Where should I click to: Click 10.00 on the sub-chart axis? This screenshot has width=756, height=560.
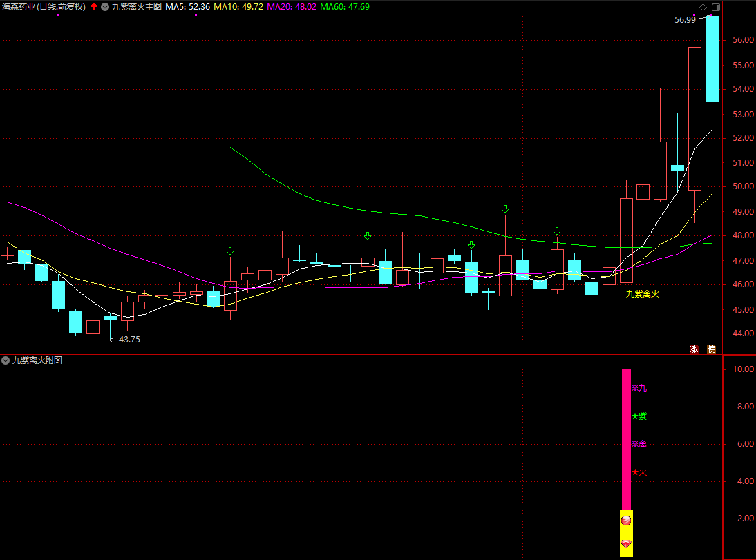(743, 369)
